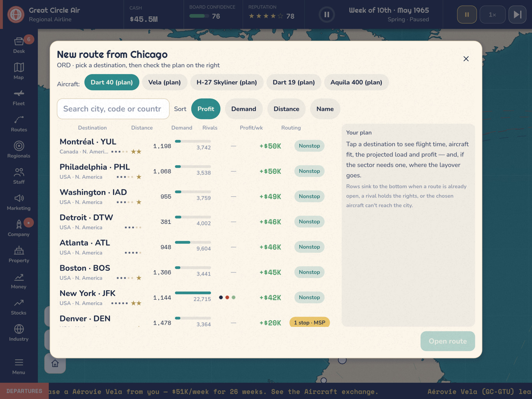
Task: Open the Company sidebar icon
Action: point(19,228)
